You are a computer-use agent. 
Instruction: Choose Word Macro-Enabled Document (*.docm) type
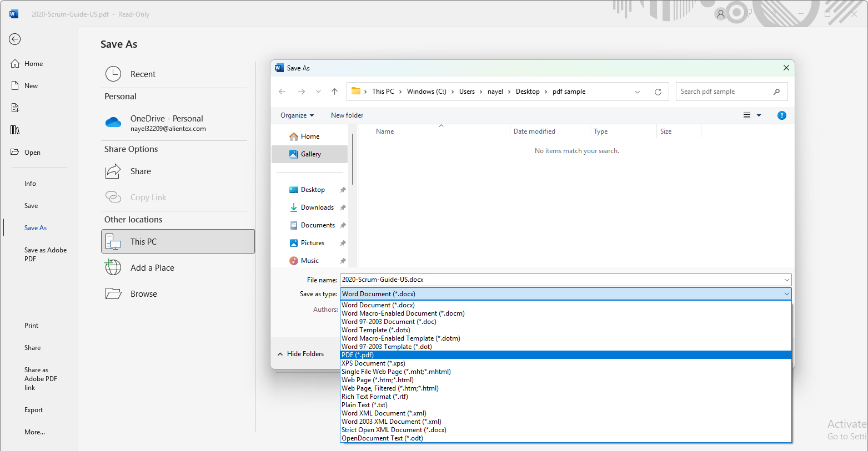(x=565, y=313)
